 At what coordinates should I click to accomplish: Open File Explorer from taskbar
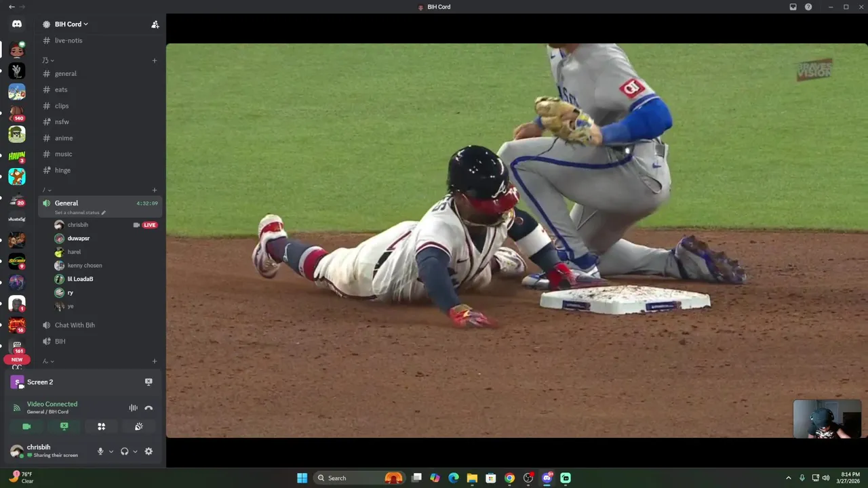click(x=472, y=478)
